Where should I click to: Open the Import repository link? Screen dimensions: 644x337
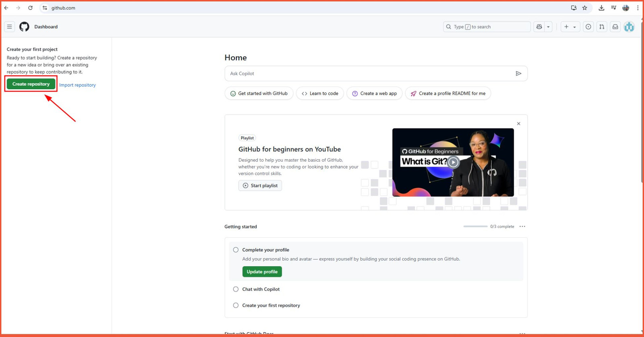click(77, 85)
